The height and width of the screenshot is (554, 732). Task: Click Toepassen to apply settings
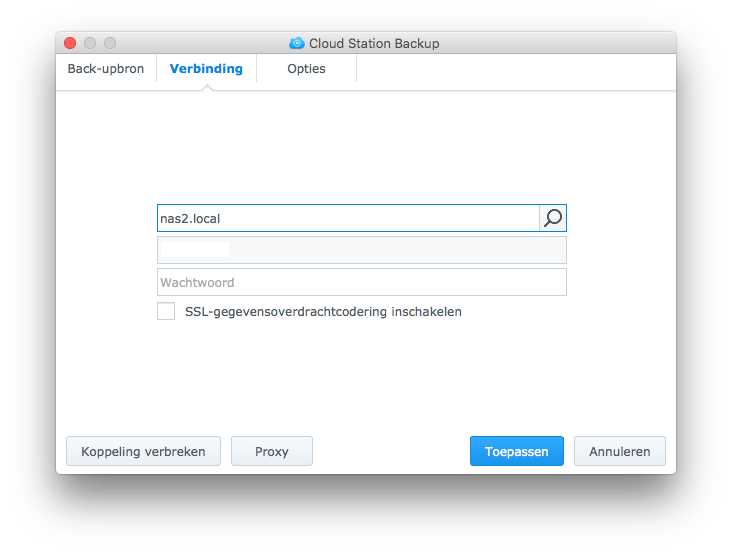pos(516,451)
